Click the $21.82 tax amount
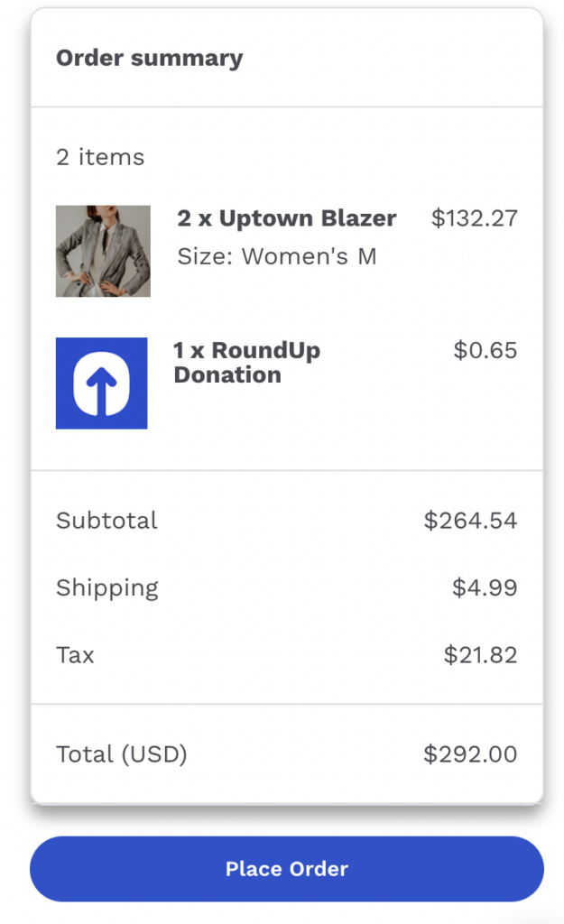The width and height of the screenshot is (564, 924). [480, 655]
